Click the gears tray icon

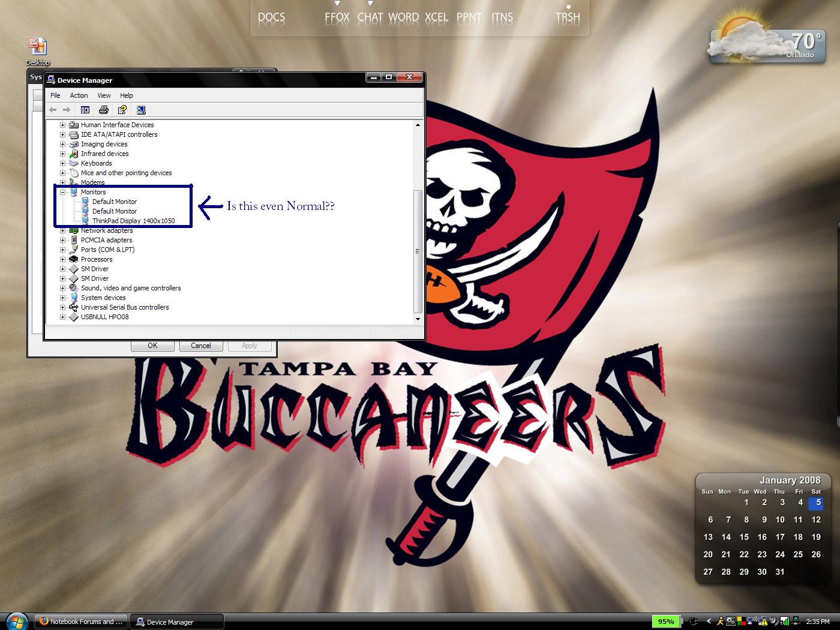731,622
